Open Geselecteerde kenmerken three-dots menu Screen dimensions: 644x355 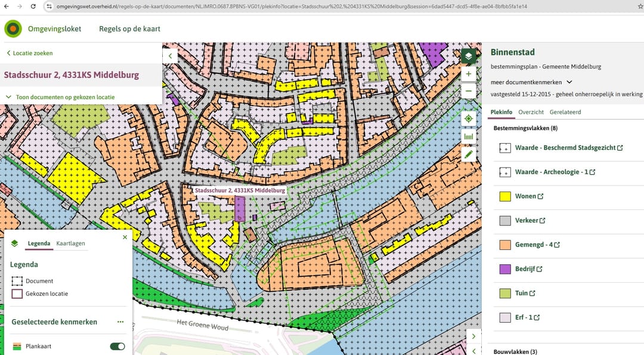coord(120,322)
